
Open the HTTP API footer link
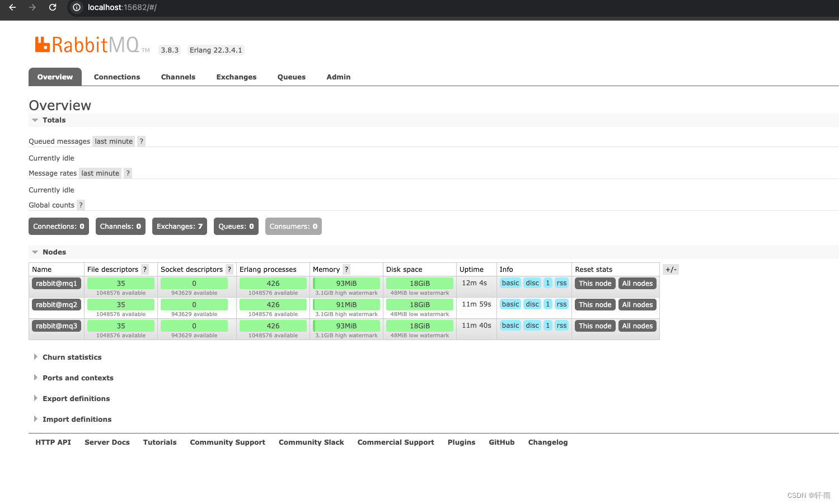(x=53, y=442)
